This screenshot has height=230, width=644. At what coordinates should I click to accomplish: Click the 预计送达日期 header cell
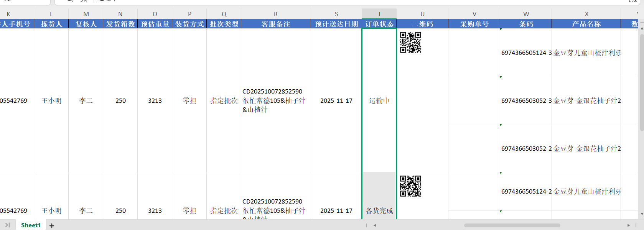tap(336, 24)
